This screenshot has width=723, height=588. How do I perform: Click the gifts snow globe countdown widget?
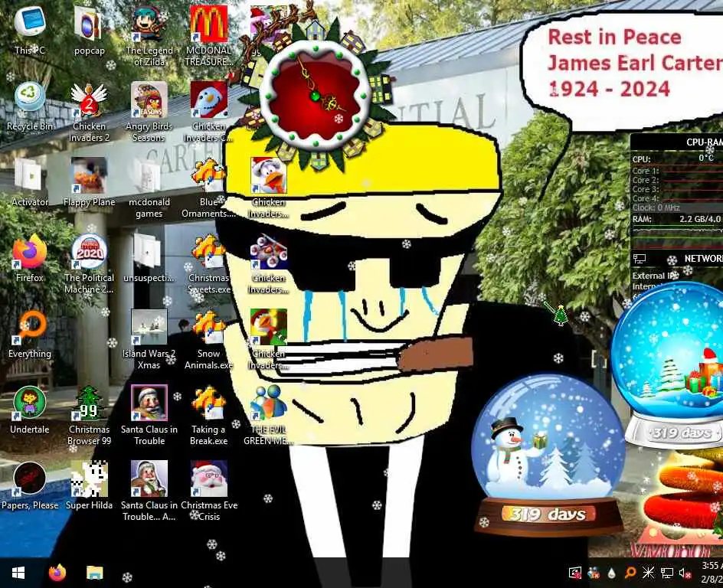coord(669,366)
